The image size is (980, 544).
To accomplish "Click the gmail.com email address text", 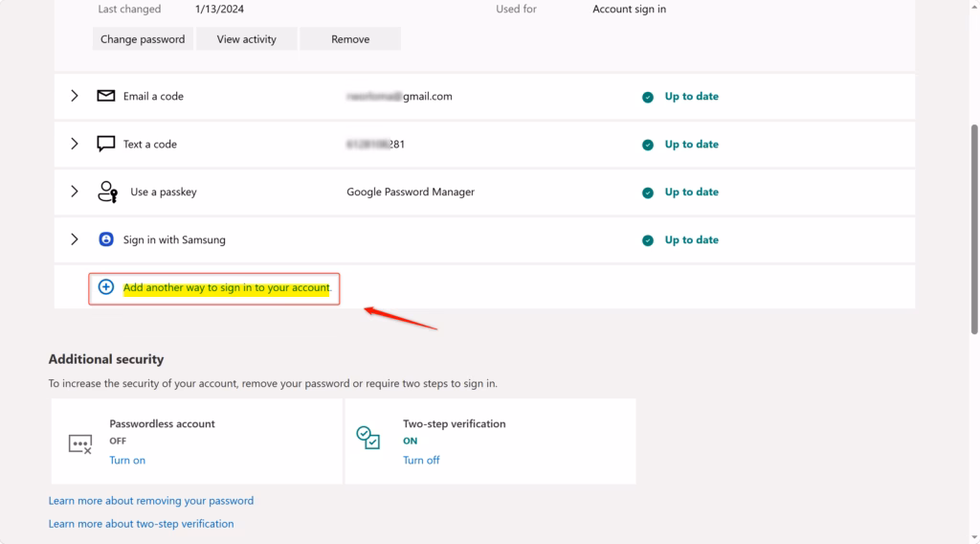I will [399, 97].
